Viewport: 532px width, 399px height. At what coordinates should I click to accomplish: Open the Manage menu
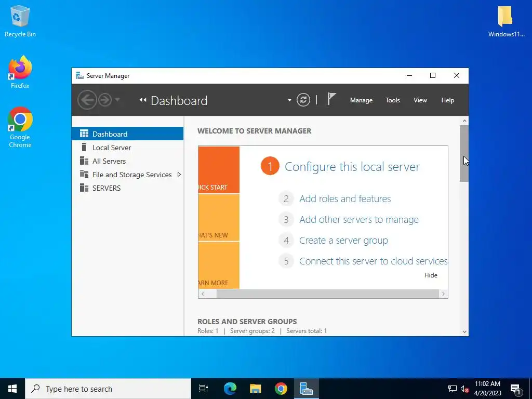[x=362, y=100]
